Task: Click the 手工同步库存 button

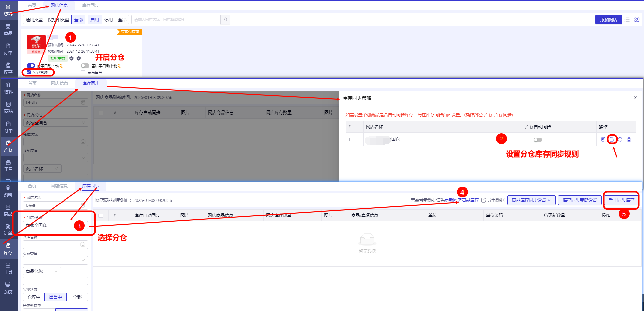Action: (x=621, y=200)
